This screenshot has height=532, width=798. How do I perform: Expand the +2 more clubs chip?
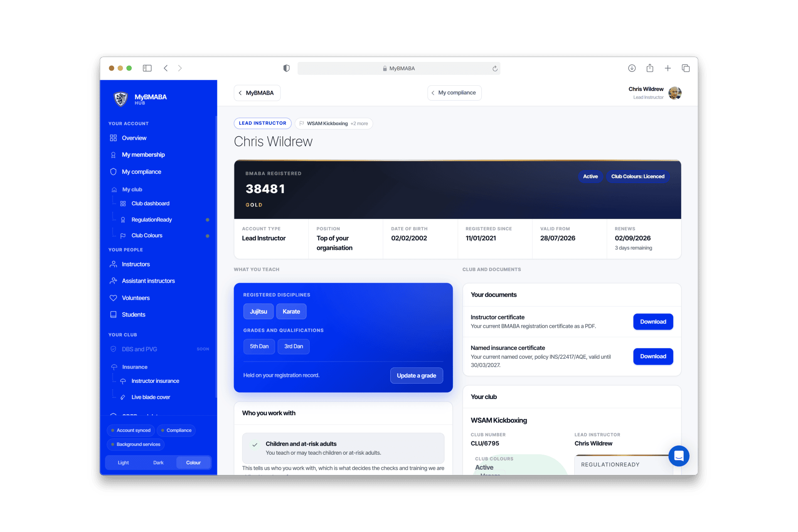359,123
